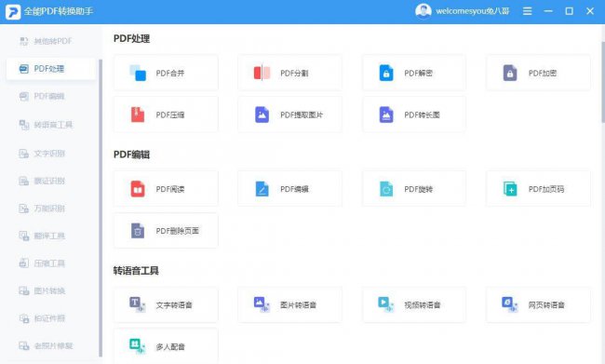Click the 压缩工具 sidebar icon
The height and width of the screenshot is (364, 605).
[x=24, y=263]
